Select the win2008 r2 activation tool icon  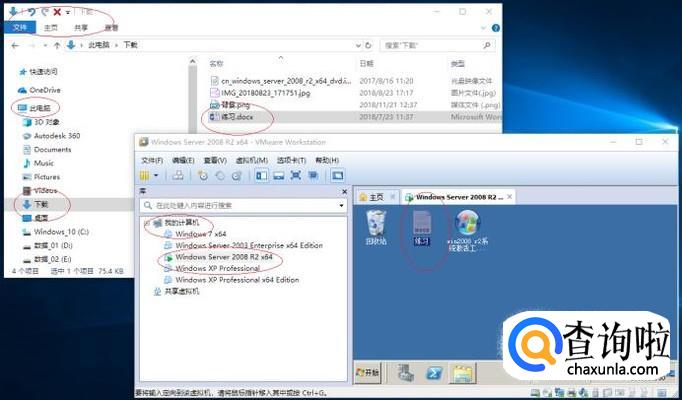(x=468, y=231)
